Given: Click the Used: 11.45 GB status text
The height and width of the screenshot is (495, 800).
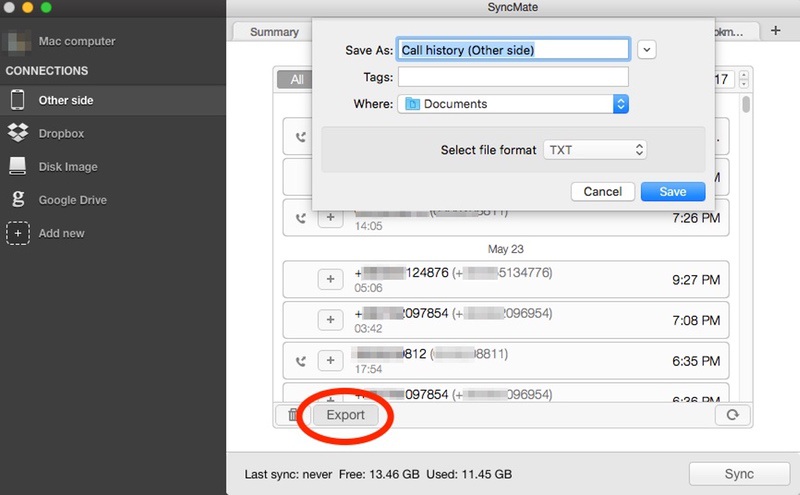Looking at the screenshot, I should (469, 475).
